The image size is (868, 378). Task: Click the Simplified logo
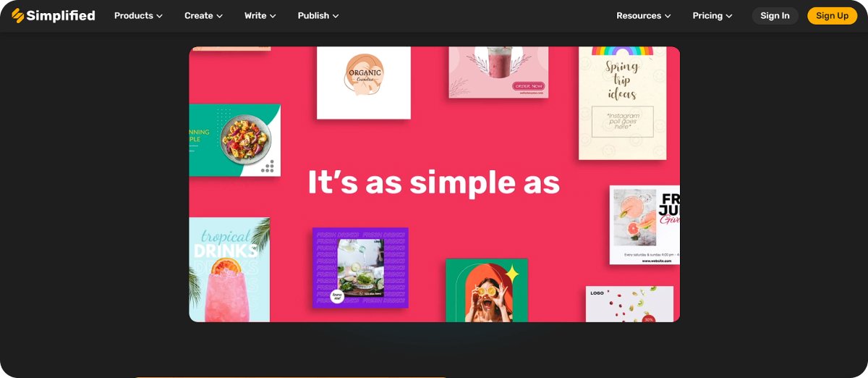click(54, 15)
